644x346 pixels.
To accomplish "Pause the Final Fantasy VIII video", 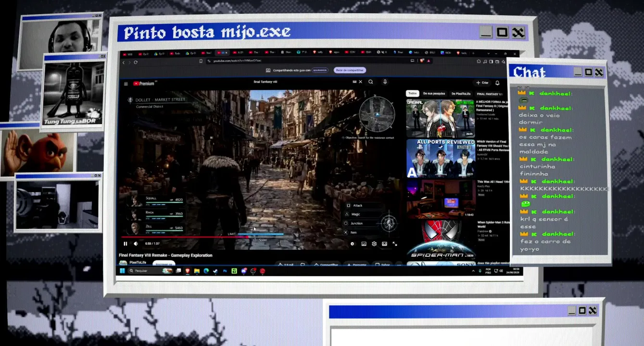I will coord(126,244).
